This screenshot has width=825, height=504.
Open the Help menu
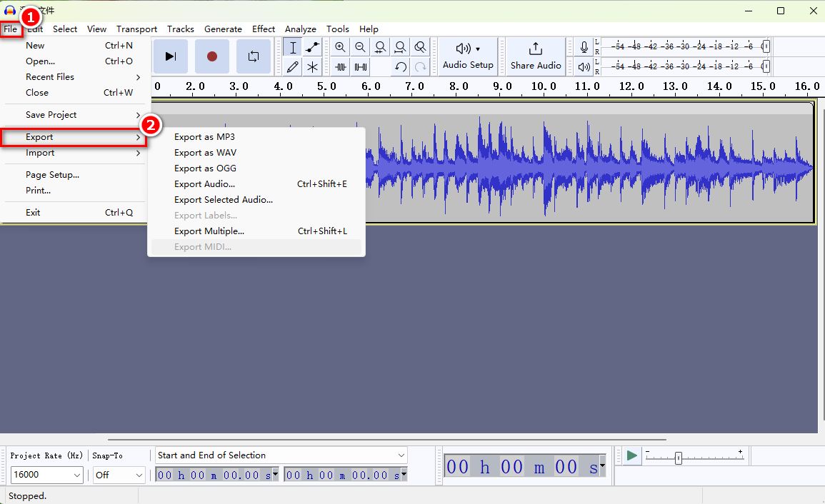point(369,29)
